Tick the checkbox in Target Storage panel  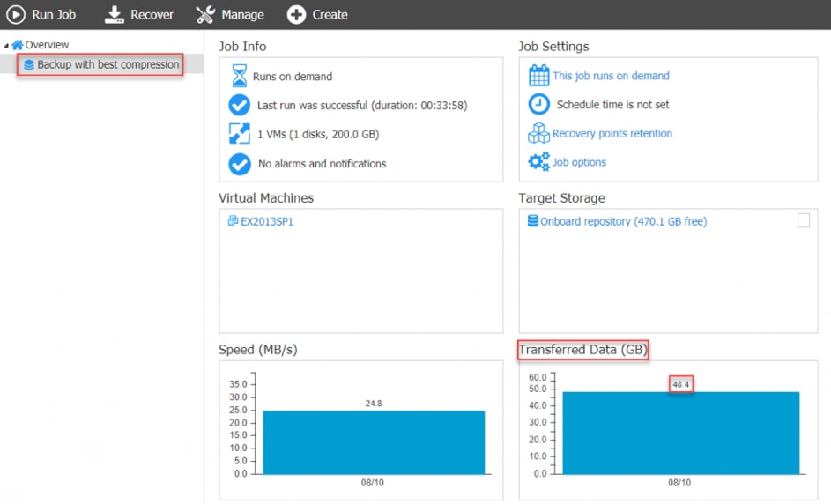(804, 221)
